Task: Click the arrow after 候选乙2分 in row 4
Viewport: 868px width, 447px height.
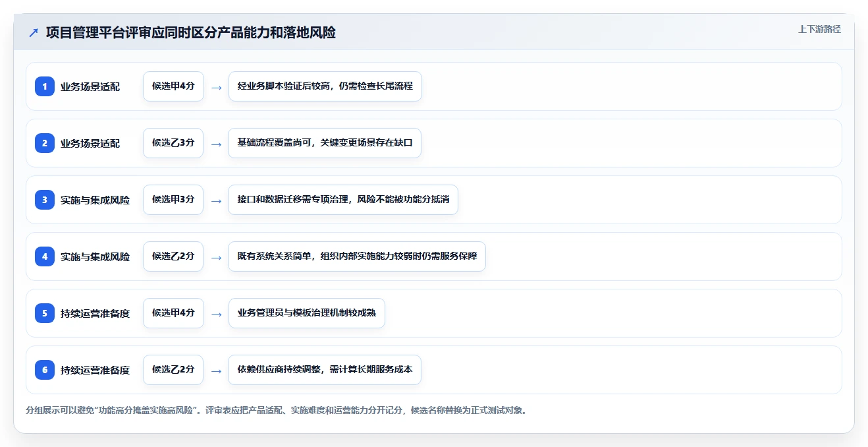Action: 216,257
